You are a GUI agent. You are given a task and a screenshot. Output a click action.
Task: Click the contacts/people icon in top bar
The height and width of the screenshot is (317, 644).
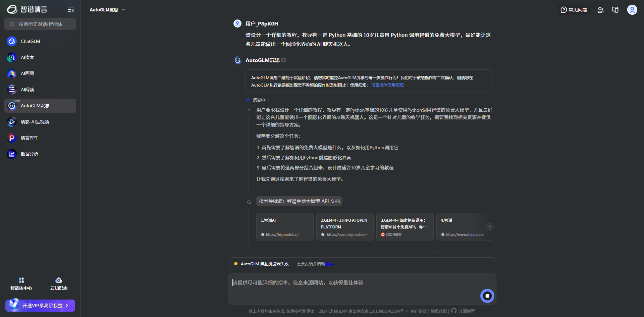coord(600,10)
